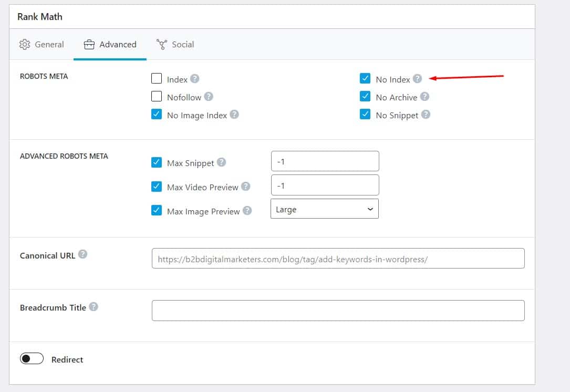Turn on the Redirect toggle
This screenshot has width=570, height=392.
[32, 358]
